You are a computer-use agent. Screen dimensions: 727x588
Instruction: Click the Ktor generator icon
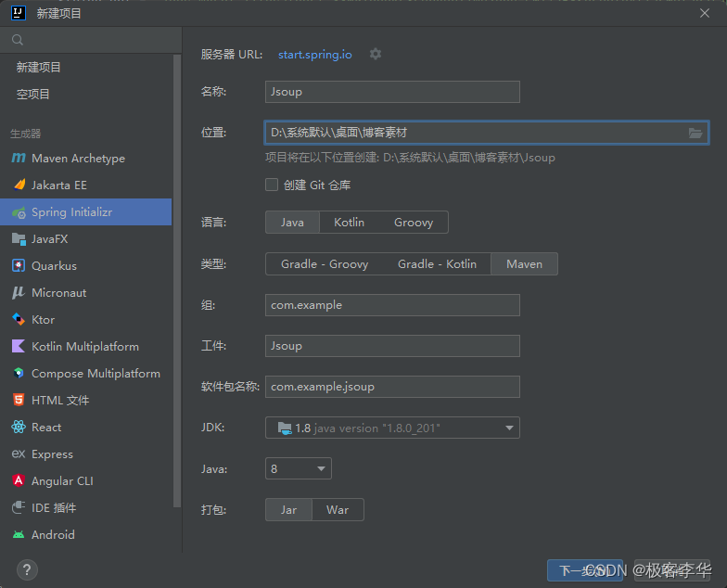(x=19, y=319)
